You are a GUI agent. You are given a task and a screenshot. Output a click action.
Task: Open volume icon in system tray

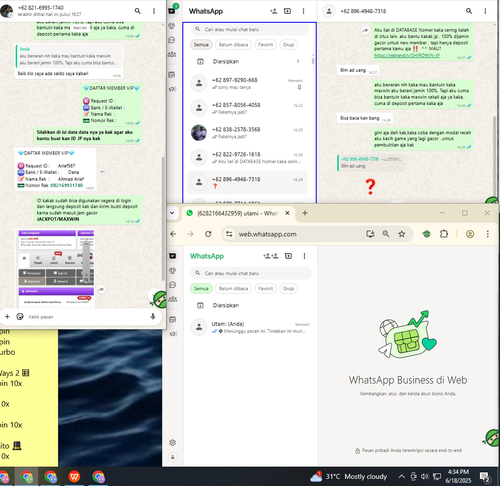[424, 476]
